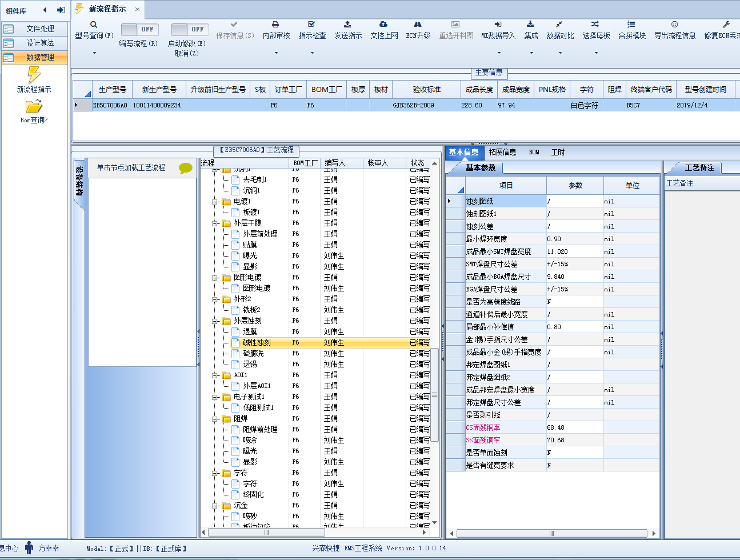The image size is (740, 560).
Task: Click the 数据对比 compare icon
Action: [x=559, y=25]
